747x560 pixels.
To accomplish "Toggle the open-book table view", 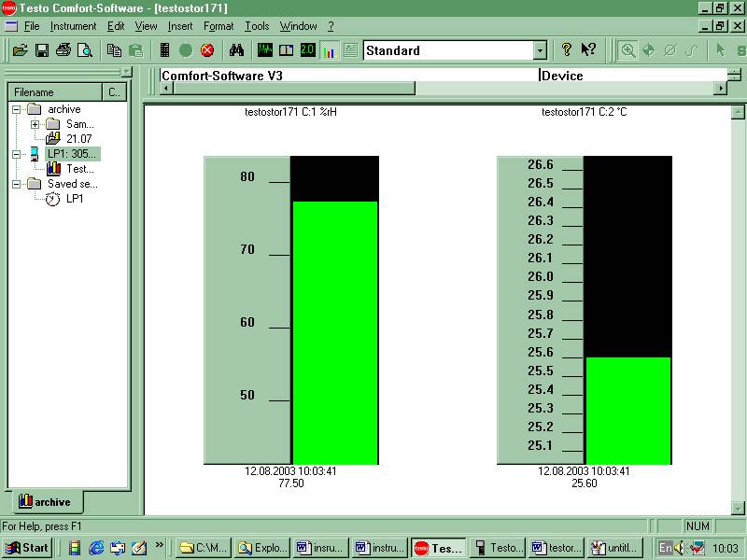I will (x=287, y=50).
